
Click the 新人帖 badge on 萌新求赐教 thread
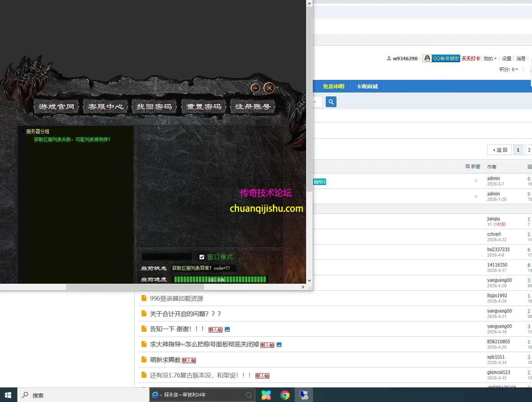click(x=189, y=361)
